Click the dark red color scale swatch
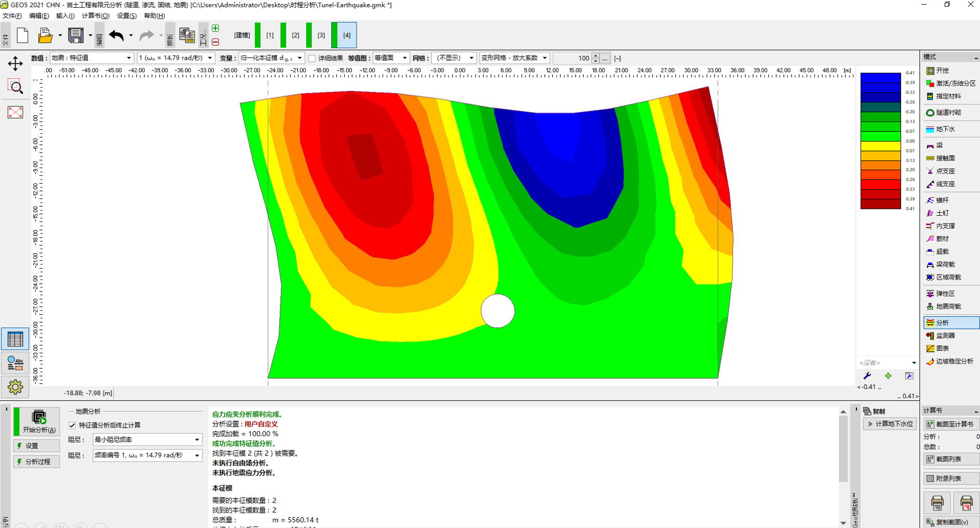The width and height of the screenshot is (980, 528). click(x=881, y=204)
